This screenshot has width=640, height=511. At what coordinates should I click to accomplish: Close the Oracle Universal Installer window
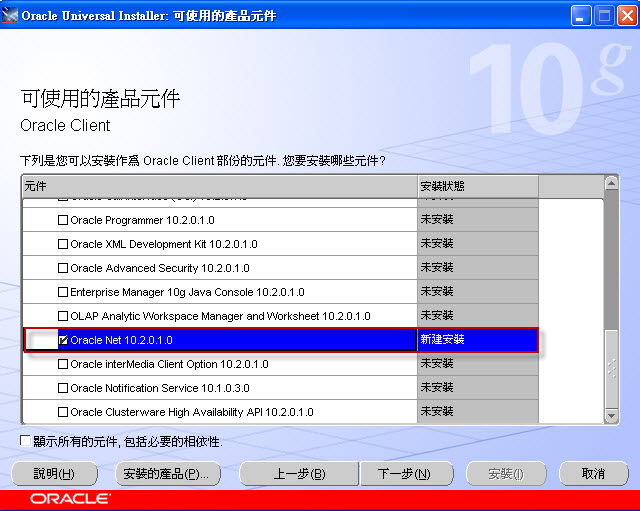(x=627, y=16)
